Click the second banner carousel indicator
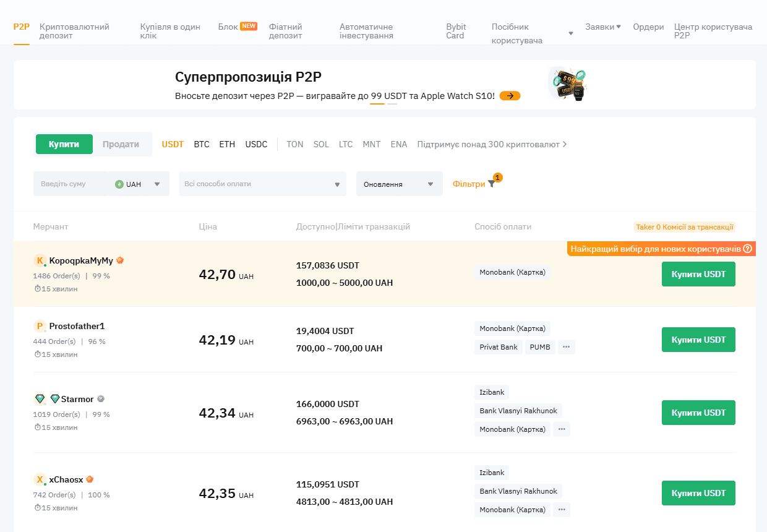The width and height of the screenshot is (767, 532). 392,104
